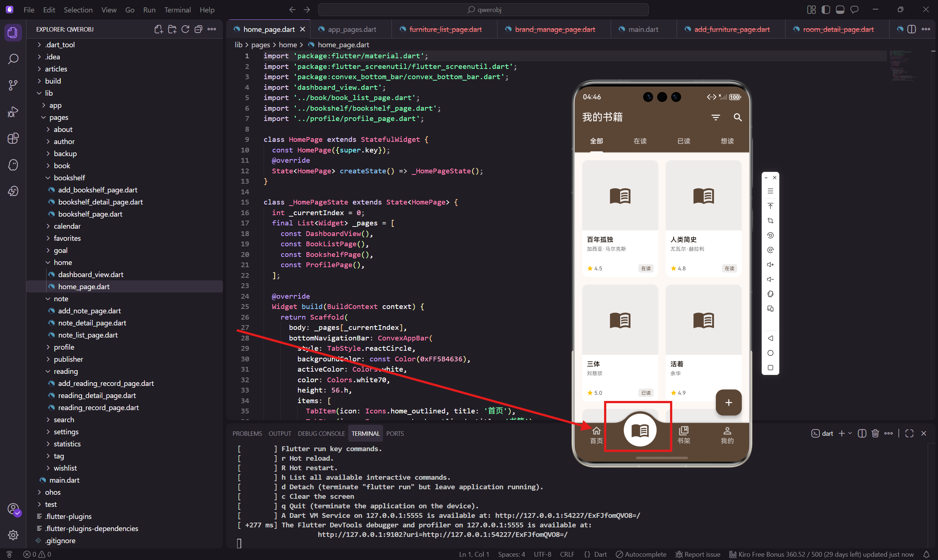Open the Extensions view in activity bar
The image size is (938, 560).
pyautogui.click(x=13, y=138)
